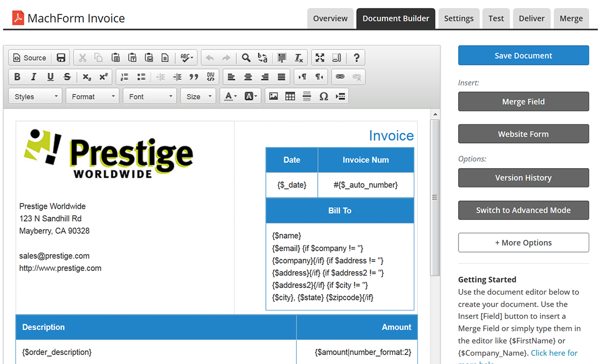Insert an image using the image icon
Image resolution: width=602 pixels, height=364 pixels.
click(x=273, y=96)
